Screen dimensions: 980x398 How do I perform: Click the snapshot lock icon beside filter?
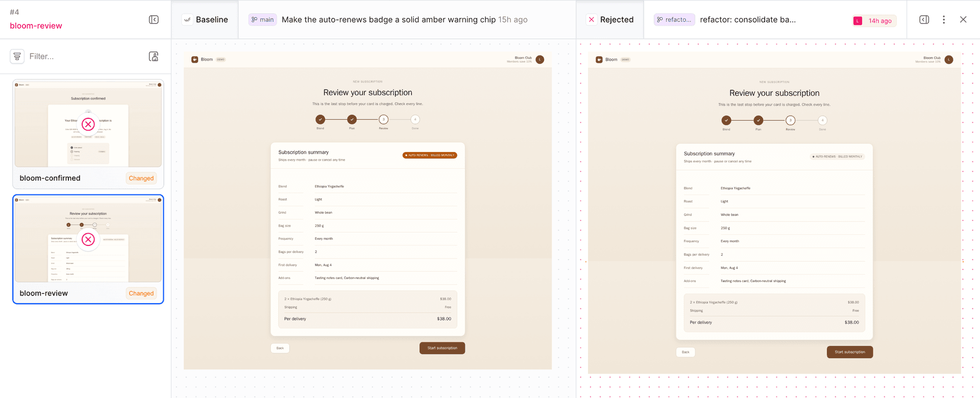[x=154, y=56]
